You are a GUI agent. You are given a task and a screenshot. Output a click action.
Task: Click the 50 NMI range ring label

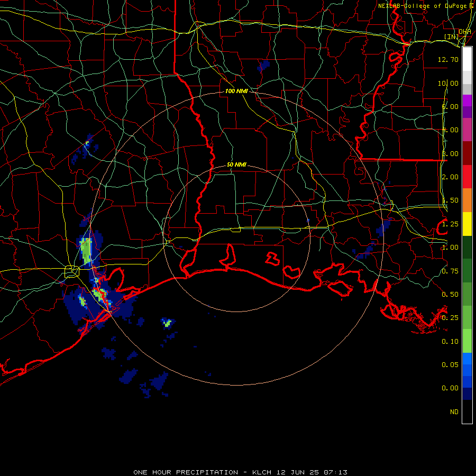tap(236, 165)
